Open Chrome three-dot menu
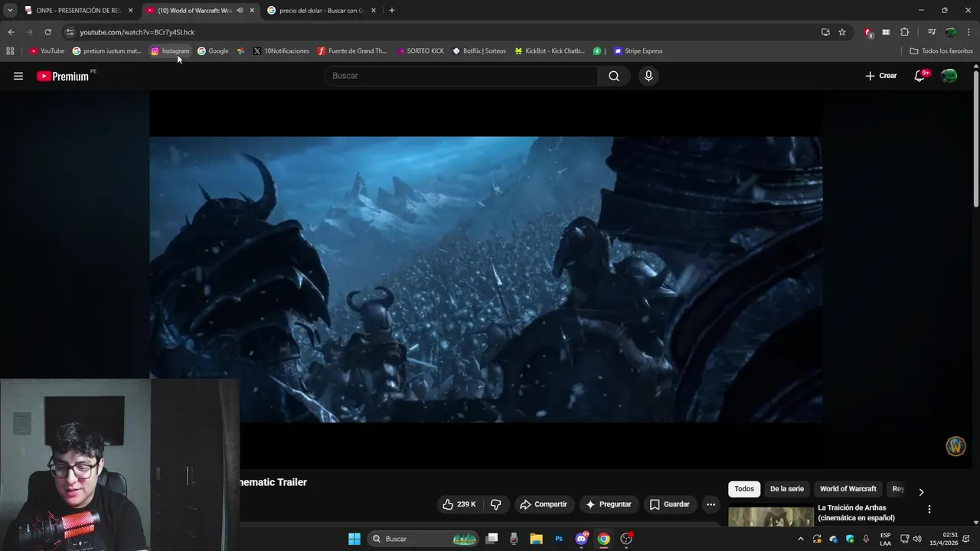 coord(969,32)
